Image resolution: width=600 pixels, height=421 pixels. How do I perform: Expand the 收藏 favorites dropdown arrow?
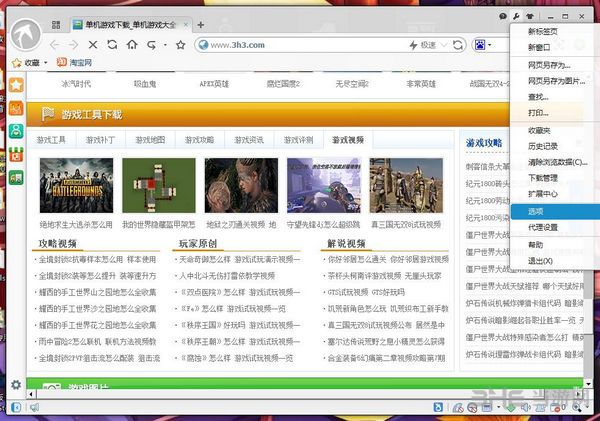click(x=47, y=63)
